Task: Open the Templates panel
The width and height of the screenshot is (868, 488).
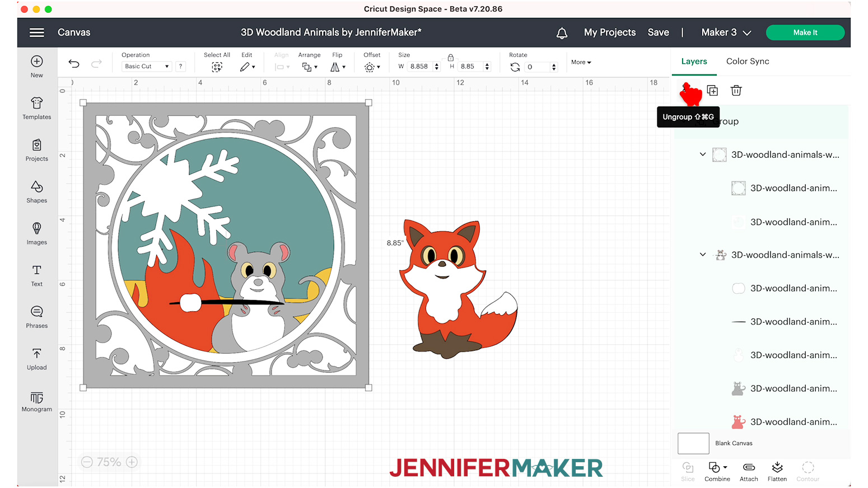Action: pyautogui.click(x=37, y=109)
